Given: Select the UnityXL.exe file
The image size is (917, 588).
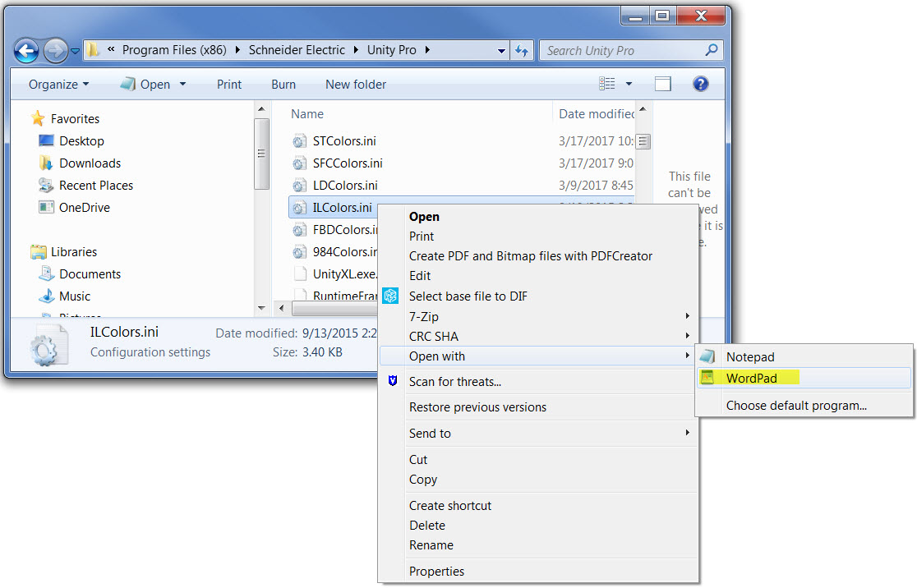Looking at the screenshot, I should click(x=335, y=274).
